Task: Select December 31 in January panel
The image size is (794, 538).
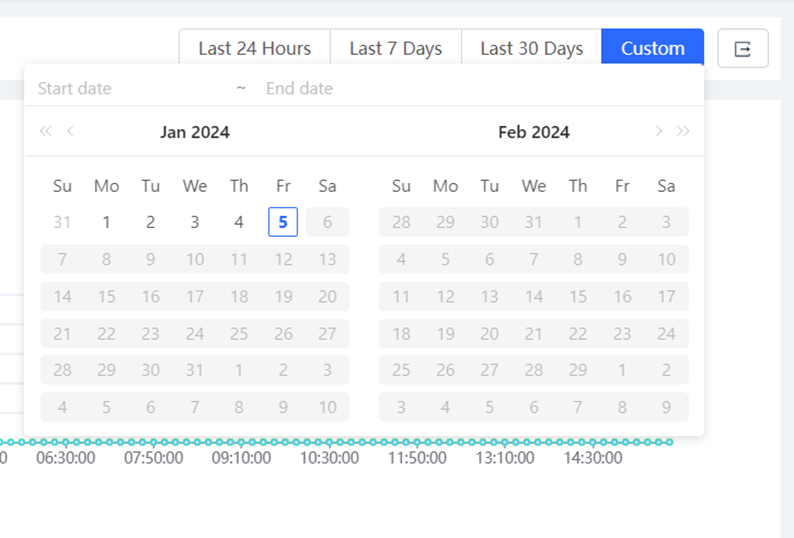Action: pyautogui.click(x=62, y=222)
